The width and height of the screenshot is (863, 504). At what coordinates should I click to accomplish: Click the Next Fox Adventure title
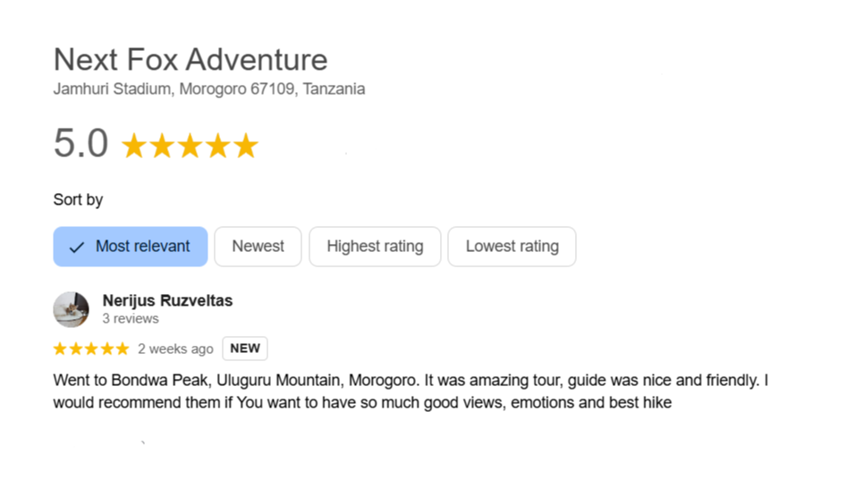coord(190,60)
